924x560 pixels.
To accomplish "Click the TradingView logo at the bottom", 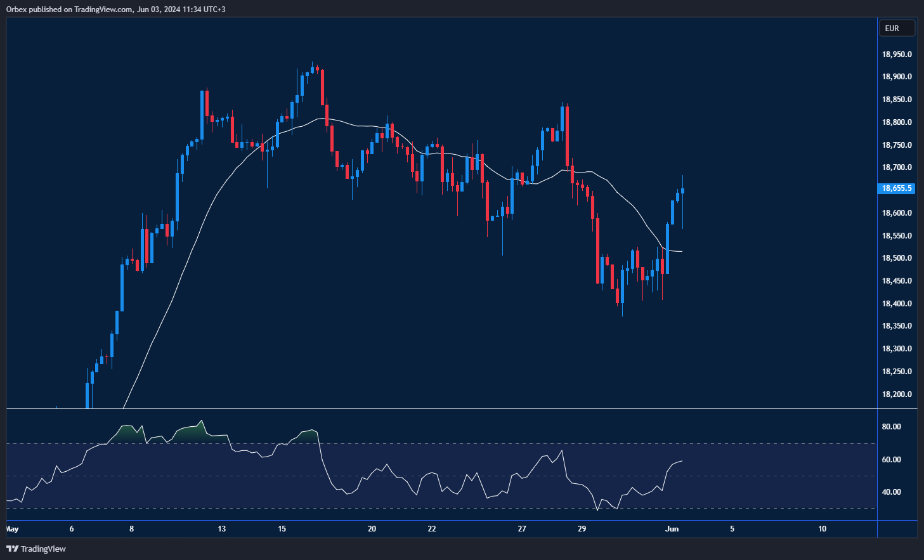I will coord(36,549).
